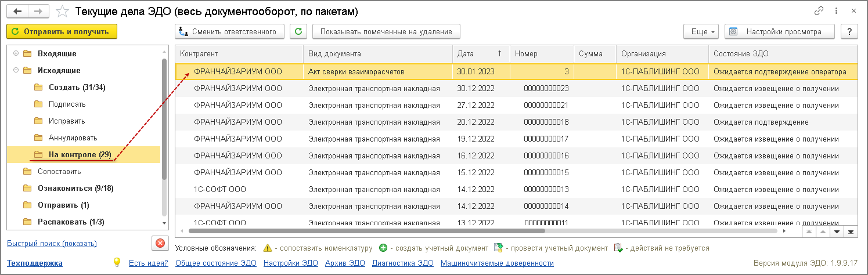Screen dimensions: 868x275
Task: Select document number 00000000023
Action: [546, 88]
